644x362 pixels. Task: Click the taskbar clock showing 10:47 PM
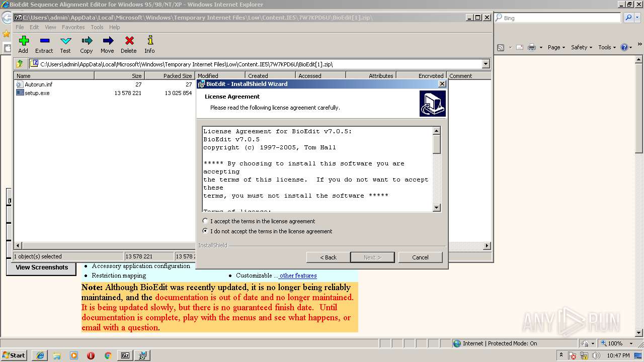tap(618, 355)
